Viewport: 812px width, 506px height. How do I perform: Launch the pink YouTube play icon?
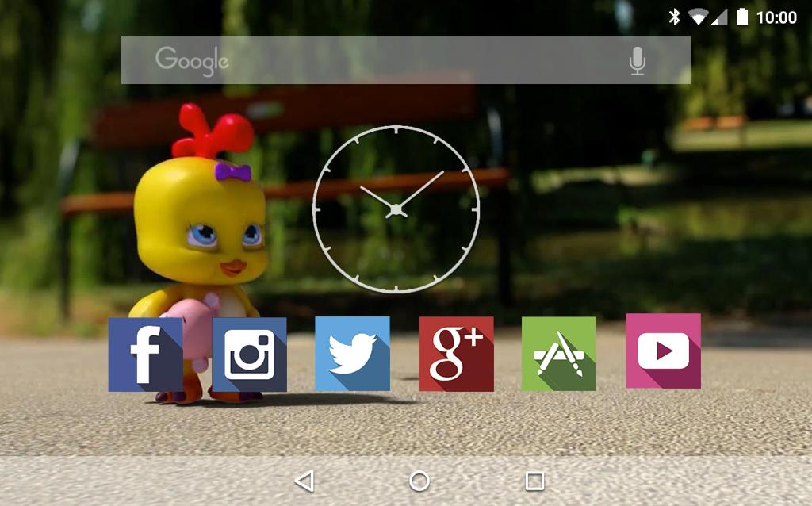coord(664,351)
